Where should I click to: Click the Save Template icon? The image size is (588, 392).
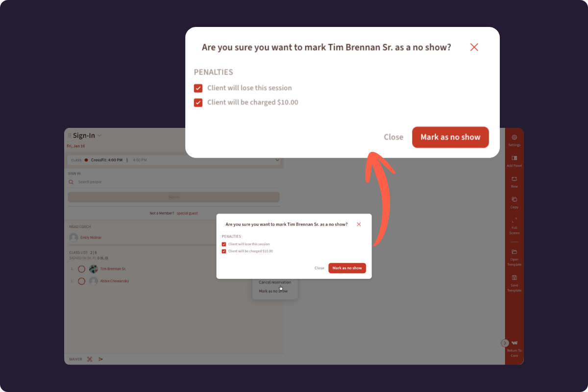click(x=514, y=278)
